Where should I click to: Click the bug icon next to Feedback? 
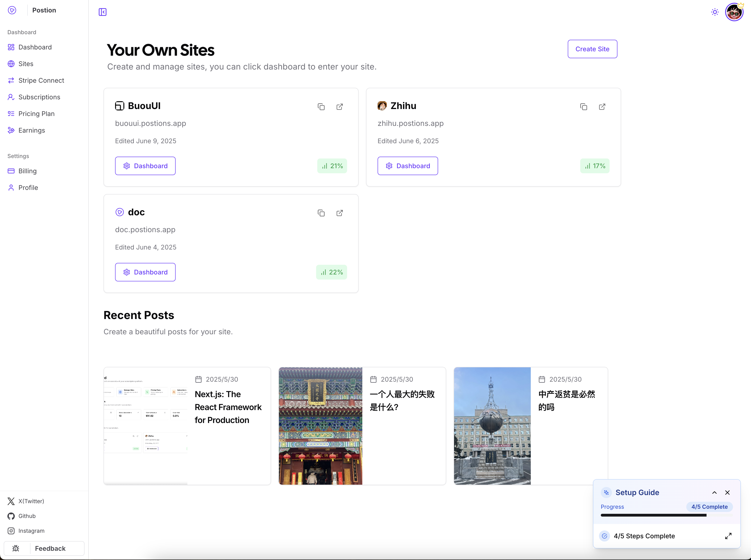click(15, 548)
